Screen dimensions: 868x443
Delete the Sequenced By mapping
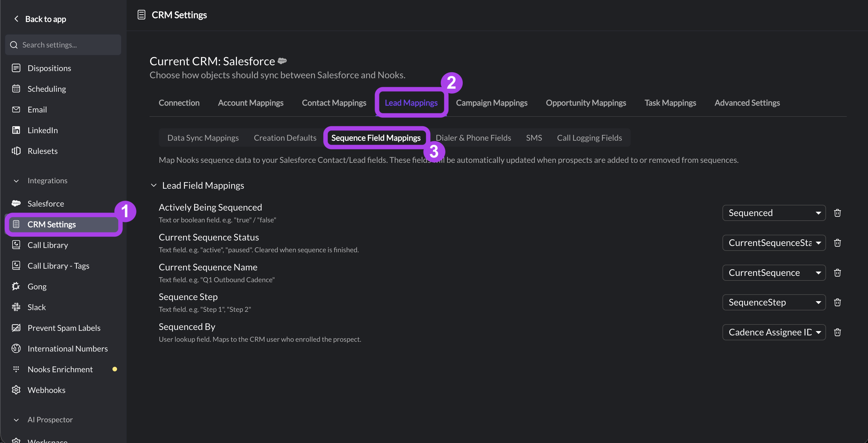(x=837, y=332)
